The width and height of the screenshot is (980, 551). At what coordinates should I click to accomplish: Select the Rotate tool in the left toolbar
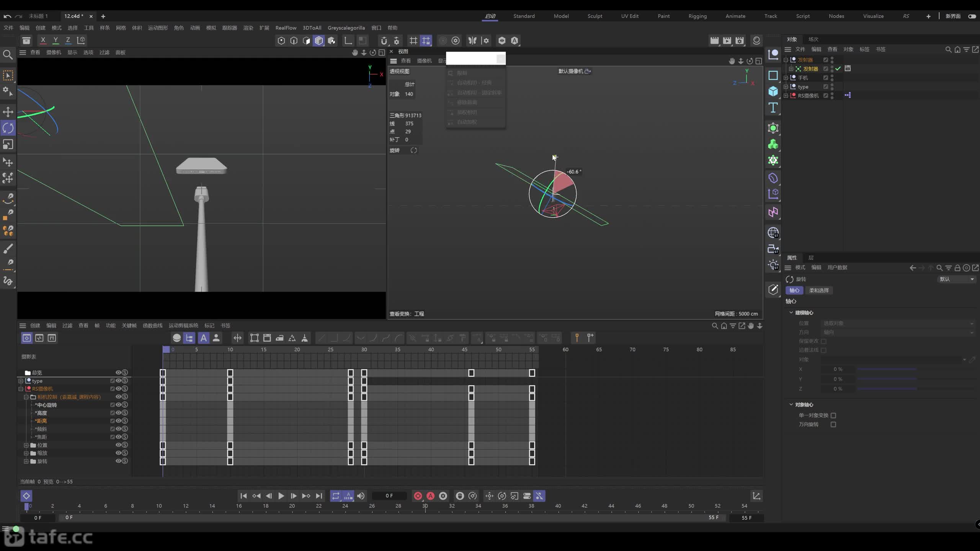point(8,128)
